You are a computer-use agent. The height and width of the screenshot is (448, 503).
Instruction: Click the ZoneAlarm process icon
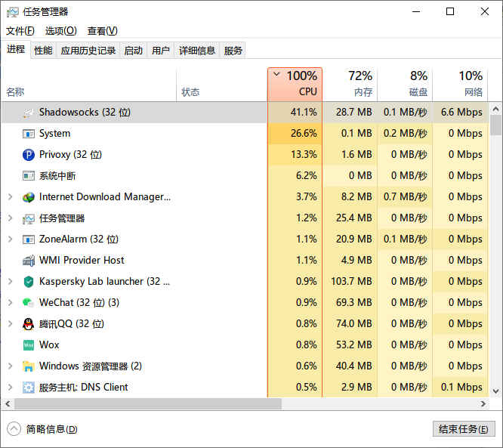tap(29, 239)
